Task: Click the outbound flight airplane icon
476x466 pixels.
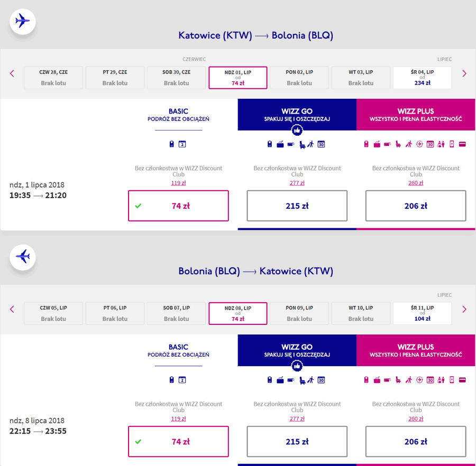Action: pyautogui.click(x=22, y=21)
